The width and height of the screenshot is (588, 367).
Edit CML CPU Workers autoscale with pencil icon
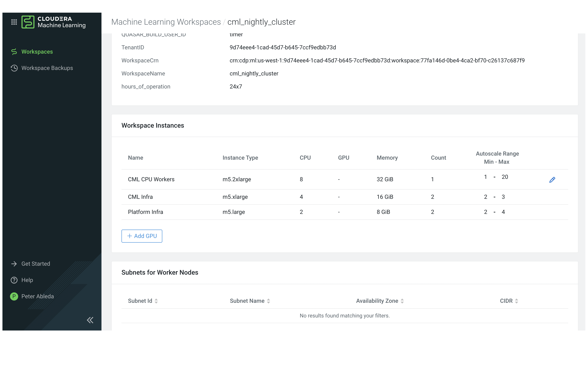[x=552, y=180]
